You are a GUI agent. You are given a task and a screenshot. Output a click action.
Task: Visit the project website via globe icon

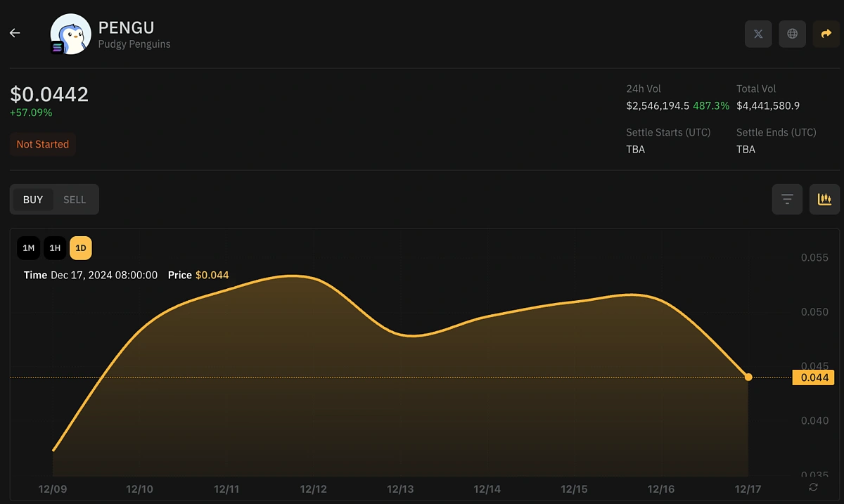click(x=792, y=33)
